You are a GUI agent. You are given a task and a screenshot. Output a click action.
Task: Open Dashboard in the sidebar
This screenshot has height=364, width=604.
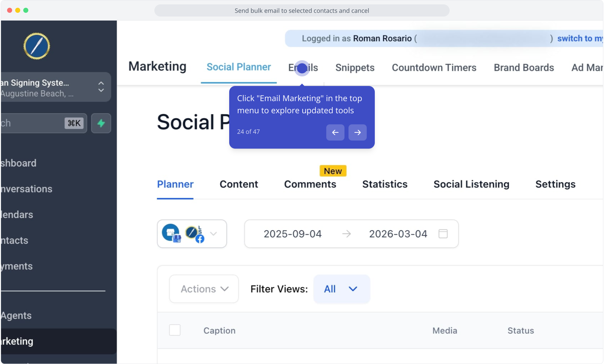19,163
